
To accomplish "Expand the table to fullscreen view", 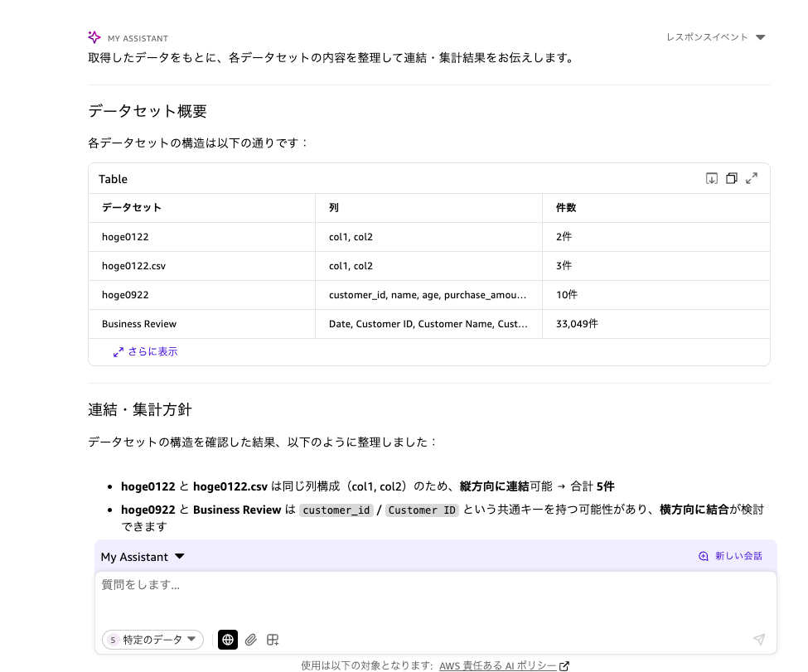I will tap(752, 178).
